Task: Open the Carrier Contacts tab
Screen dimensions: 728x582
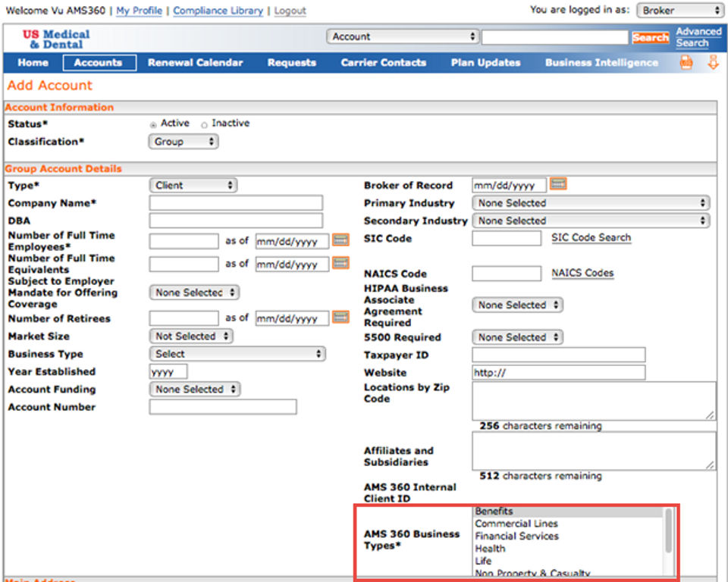Action: (384, 63)
